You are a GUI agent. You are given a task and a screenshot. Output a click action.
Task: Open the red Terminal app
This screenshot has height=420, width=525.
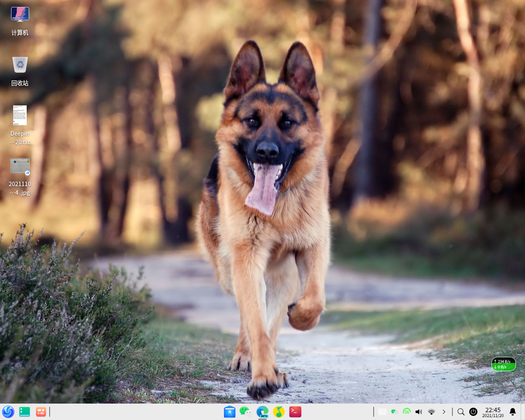(x=295, y=412)
